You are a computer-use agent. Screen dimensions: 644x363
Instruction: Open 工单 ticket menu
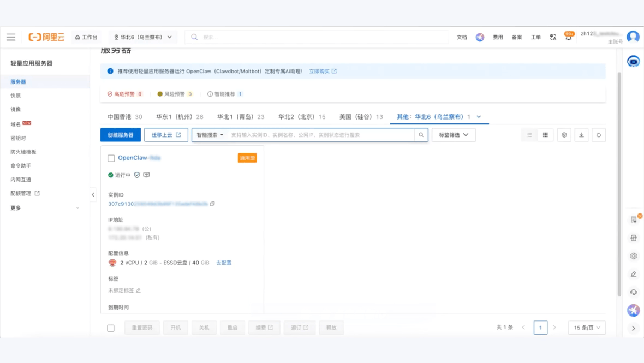(x=535, y=37)
